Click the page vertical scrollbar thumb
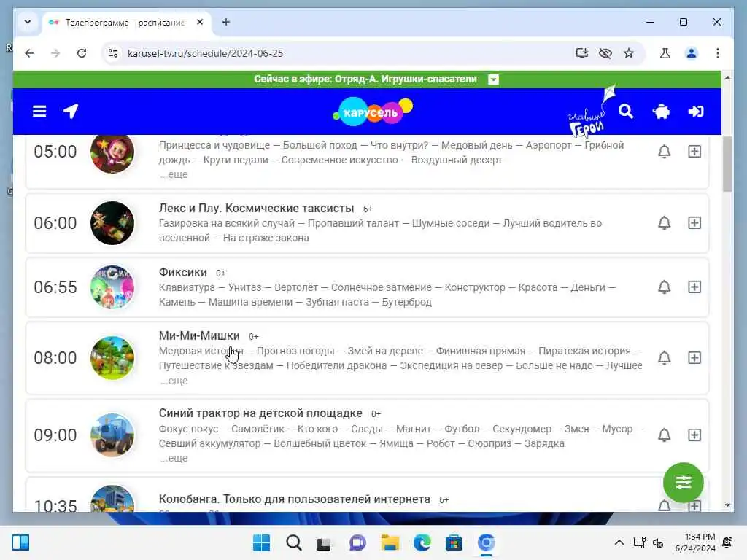Image resolution: width=747 pixels, height=560 pixels. point(727,164)
